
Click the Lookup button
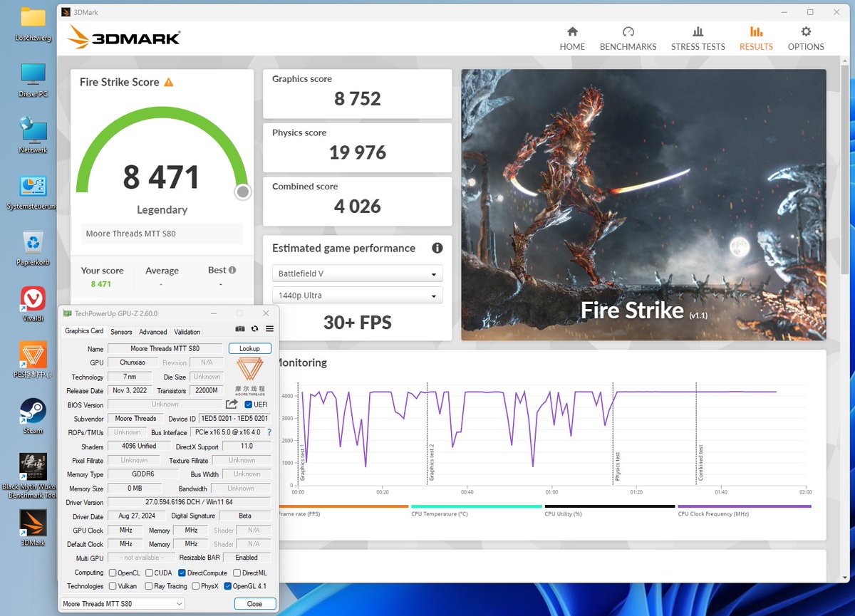(249, 348)
